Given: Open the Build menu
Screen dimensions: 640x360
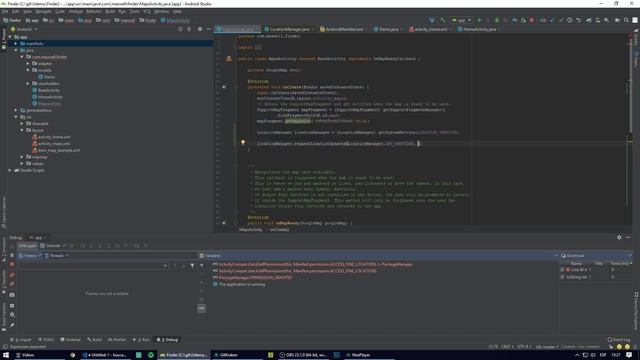Looking at the screenshot, I should pos(110,11).
